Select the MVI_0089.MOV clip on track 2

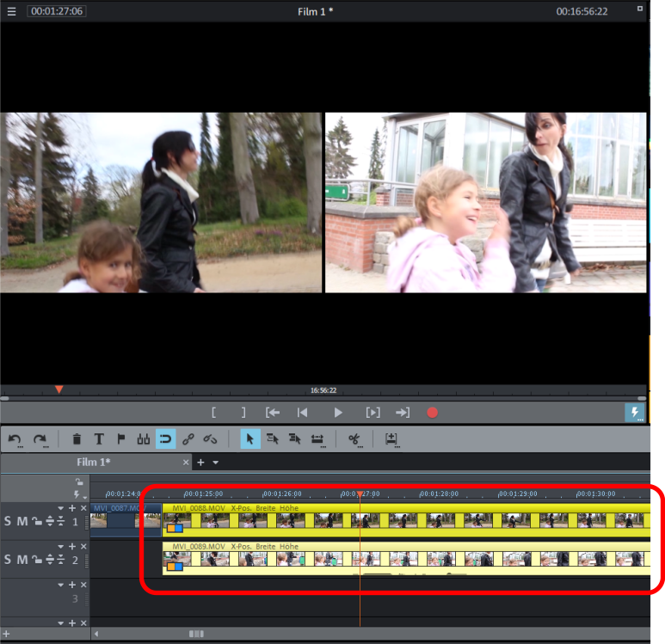[x=406, y=559]
